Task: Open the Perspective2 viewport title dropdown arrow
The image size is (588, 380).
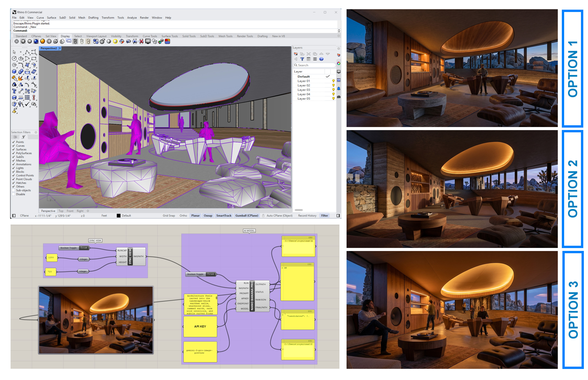Action: pyautogui.click(x=60, y=48)
